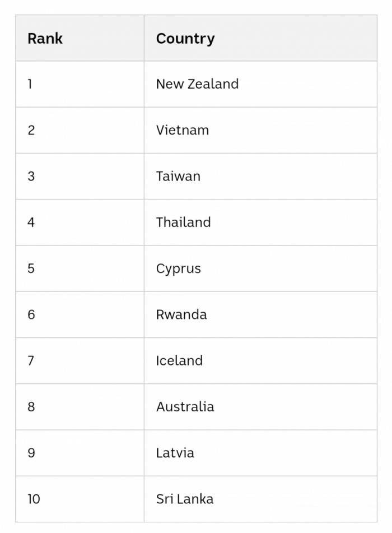Select rank number 7 cell
This screenshot has width=392, height=533.
(31, 360)
